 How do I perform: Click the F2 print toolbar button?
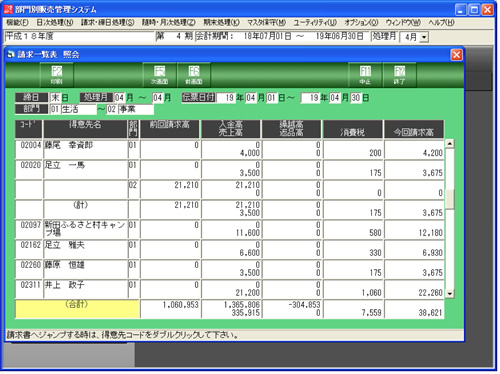click(x=57, y=75)
